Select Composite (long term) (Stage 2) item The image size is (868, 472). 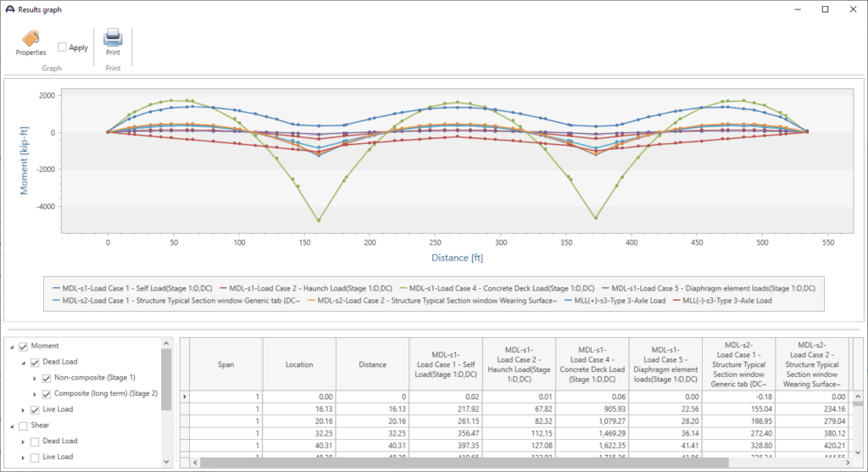coord(106,394)
